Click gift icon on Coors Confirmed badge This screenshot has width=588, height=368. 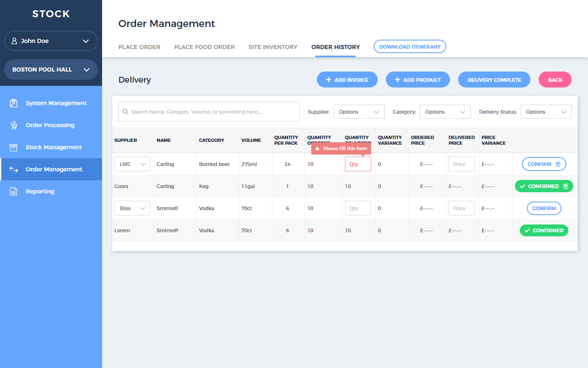point(566,186)
